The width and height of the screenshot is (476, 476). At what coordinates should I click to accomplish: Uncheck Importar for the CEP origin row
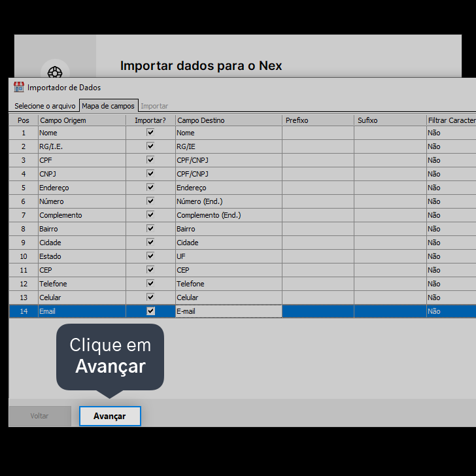150,269
